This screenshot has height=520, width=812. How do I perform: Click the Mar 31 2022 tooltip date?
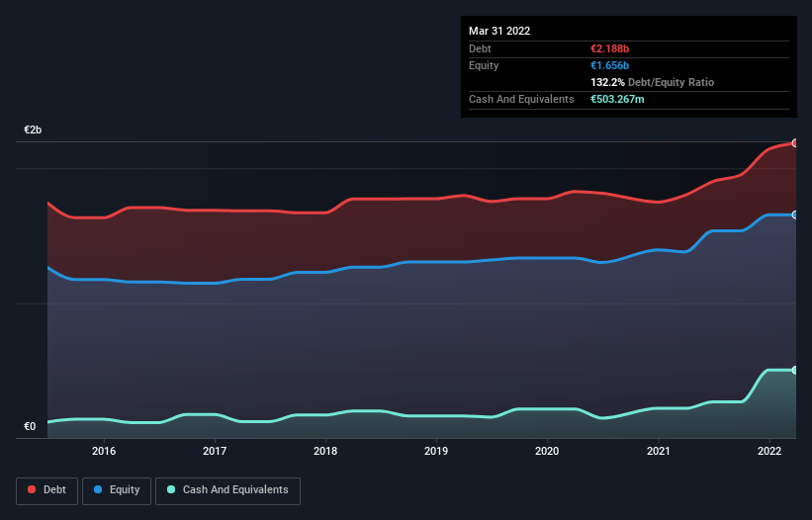499,31
